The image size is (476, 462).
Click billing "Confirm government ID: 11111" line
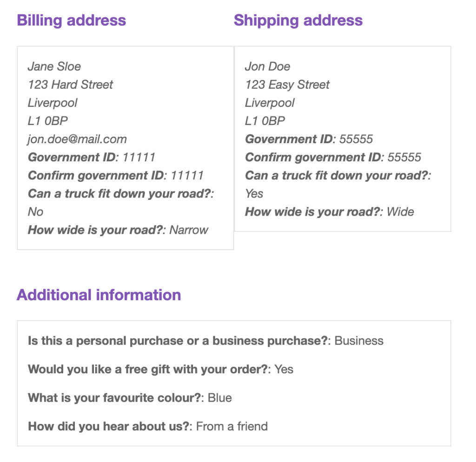tap(116, 175)
